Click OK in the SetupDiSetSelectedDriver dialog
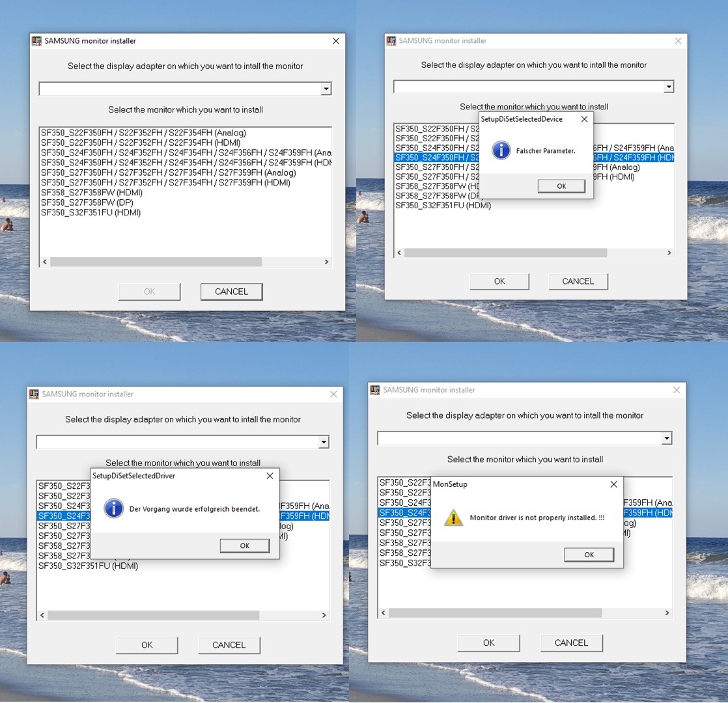728x703 pixels. (245, 545)
